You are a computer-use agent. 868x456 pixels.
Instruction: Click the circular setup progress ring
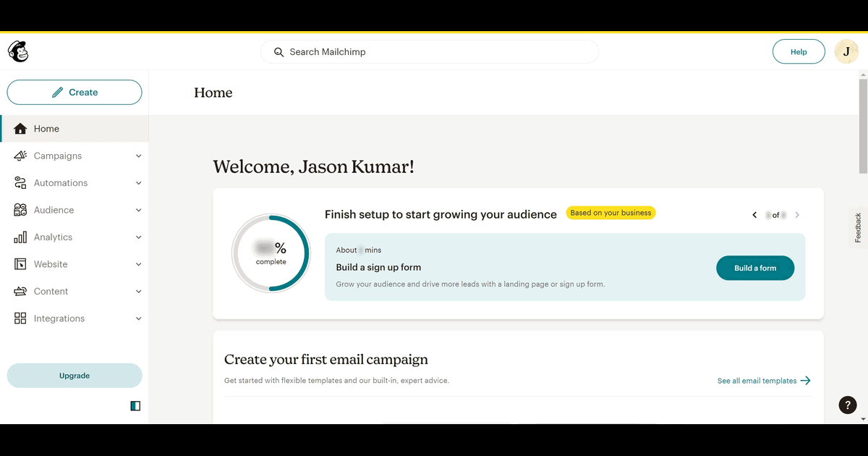pyautogui.click(x=271, y=253)
